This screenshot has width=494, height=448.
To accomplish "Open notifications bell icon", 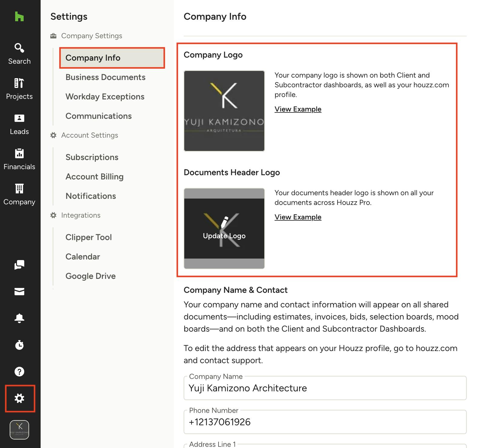I will pyautogui.click(x=19, y=318).
